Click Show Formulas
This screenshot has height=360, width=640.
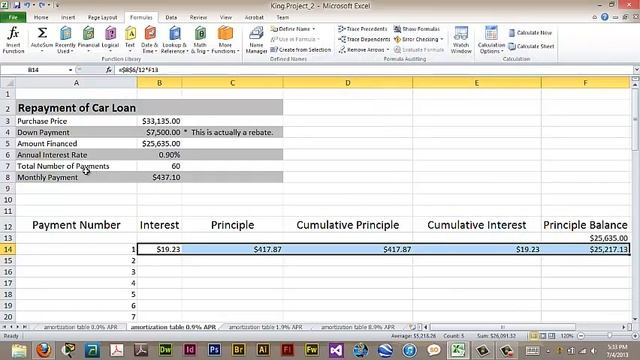coord(417,29)
